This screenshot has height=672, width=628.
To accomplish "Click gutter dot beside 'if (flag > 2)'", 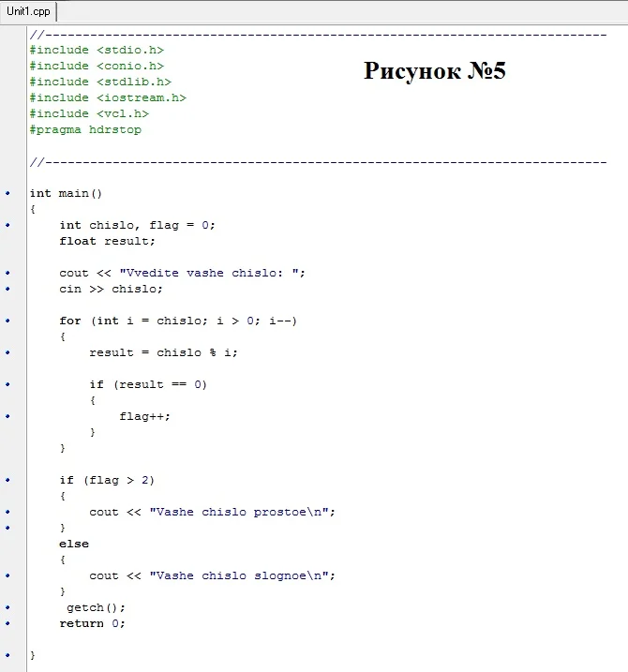I will click(7, 480).
